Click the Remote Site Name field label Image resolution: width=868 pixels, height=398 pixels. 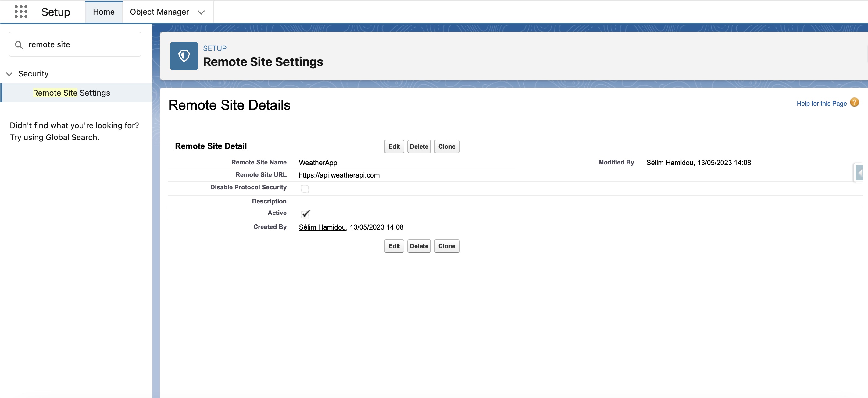point(259,163)
